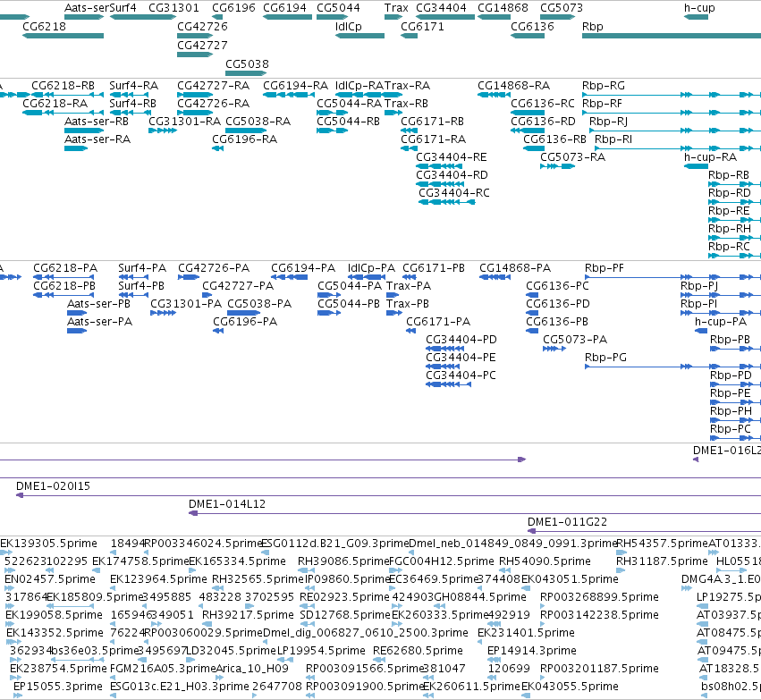Click protein CG5044-PB
The width and height of the screenshot is (761, 700).
[329, 313]
